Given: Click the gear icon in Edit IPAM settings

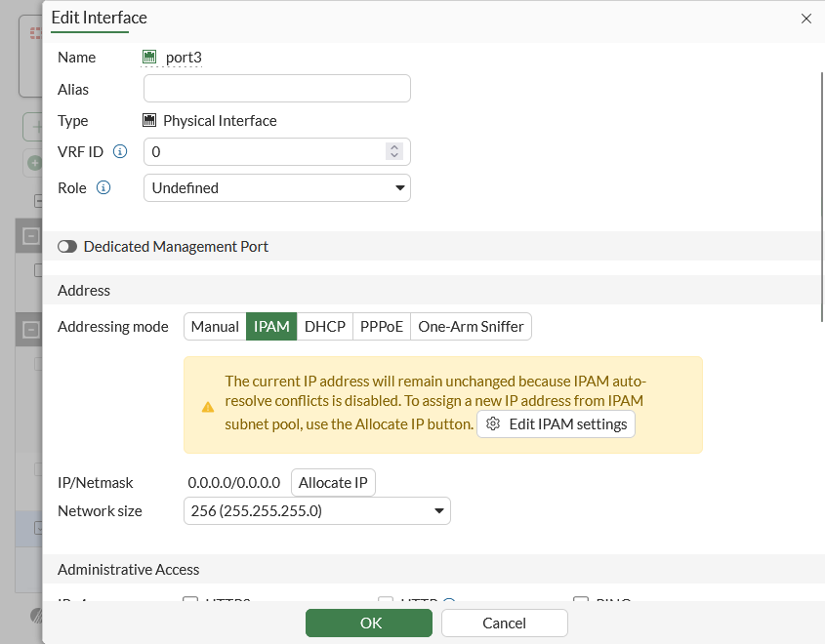Looking at the screenshot, I should [x=493, y=424].
